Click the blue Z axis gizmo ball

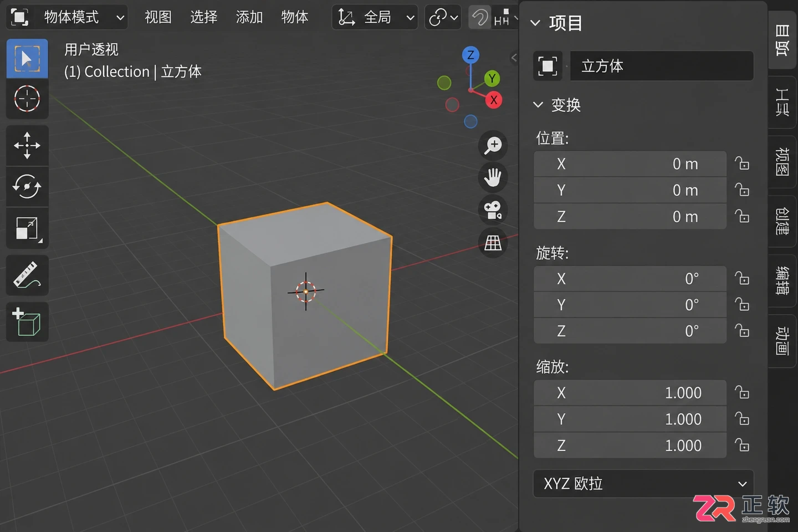point(470,55)
